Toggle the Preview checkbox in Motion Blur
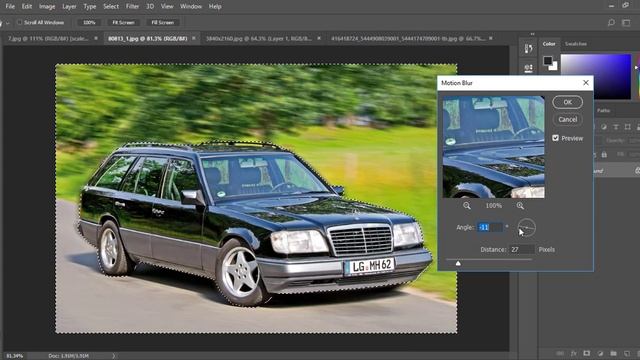Screen dimensions: 640x360 pyautogui.click(x=556, y=138)
